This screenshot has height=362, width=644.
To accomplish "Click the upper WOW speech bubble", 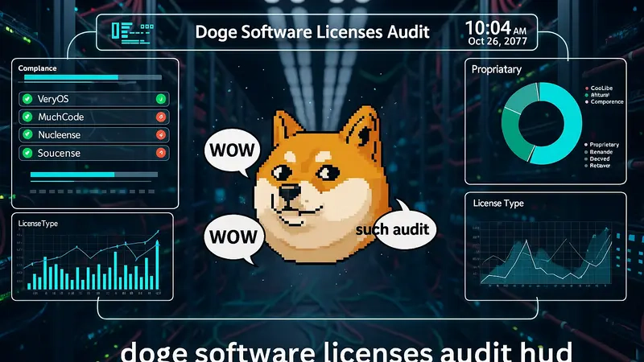I will click(231, 150).
